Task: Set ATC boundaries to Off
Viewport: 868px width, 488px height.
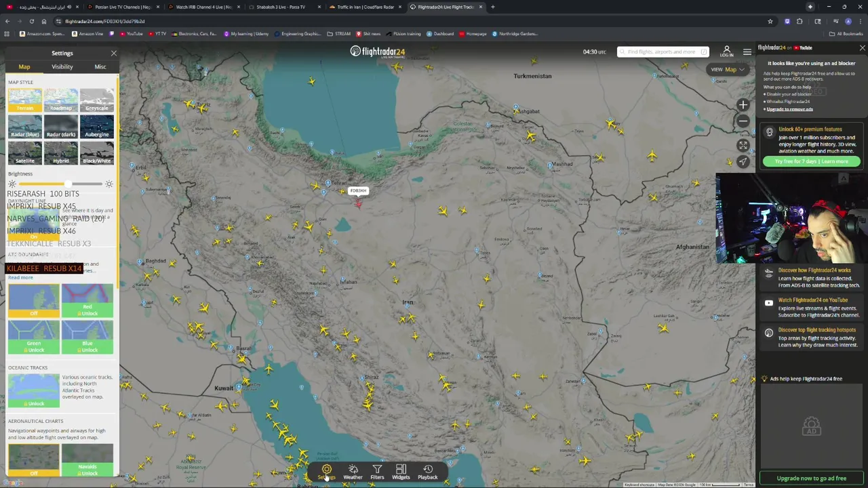Action: click(x=34, y=301)
